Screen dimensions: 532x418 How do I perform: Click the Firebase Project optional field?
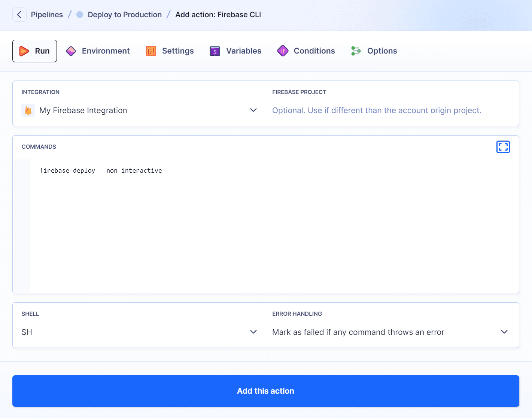(377, 110)
